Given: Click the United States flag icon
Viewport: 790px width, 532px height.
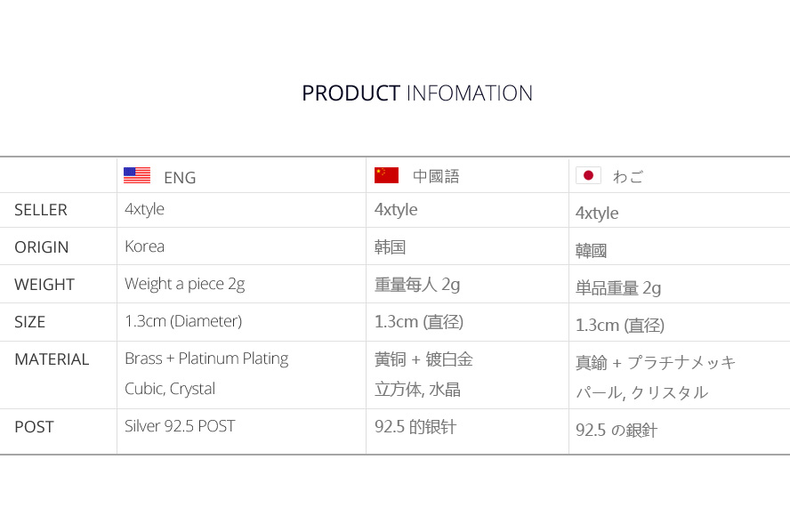Looking at the screenshot, I should tap(137, 175).
